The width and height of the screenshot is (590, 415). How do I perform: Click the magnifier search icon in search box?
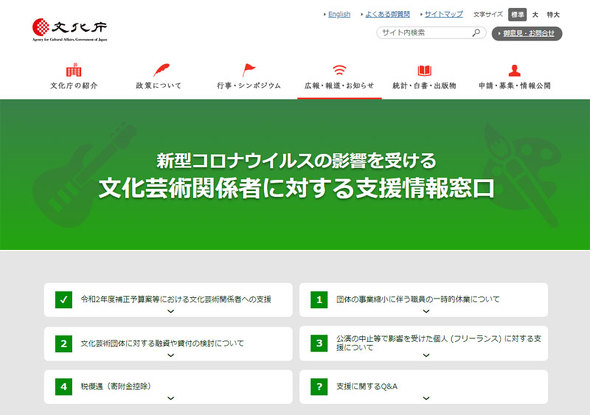click(x=476, y=33)
